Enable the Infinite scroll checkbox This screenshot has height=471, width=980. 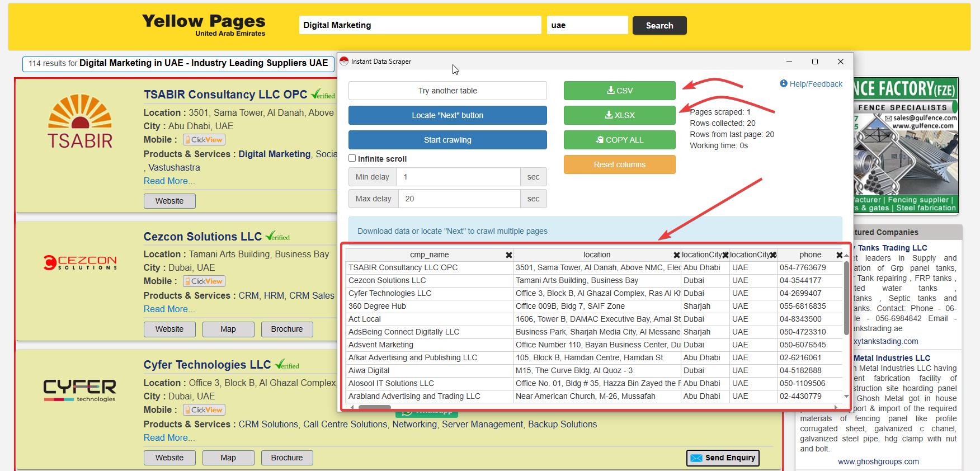coord(352,158)
